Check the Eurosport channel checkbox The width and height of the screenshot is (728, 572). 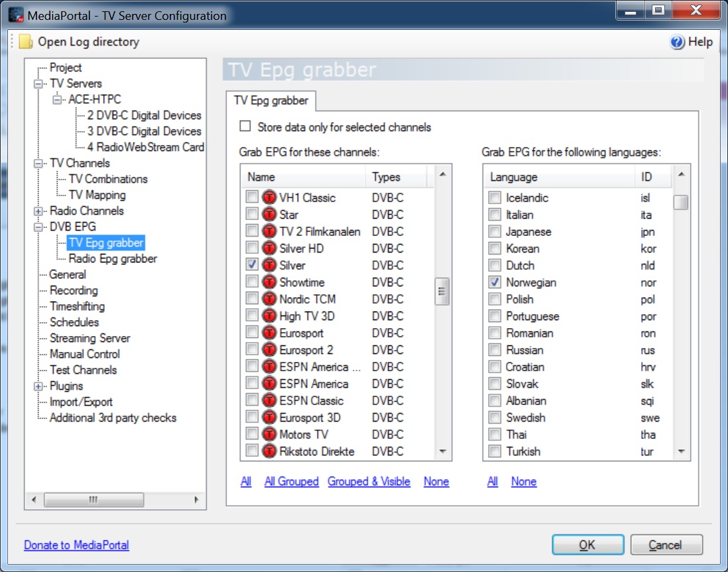point(252,333)
